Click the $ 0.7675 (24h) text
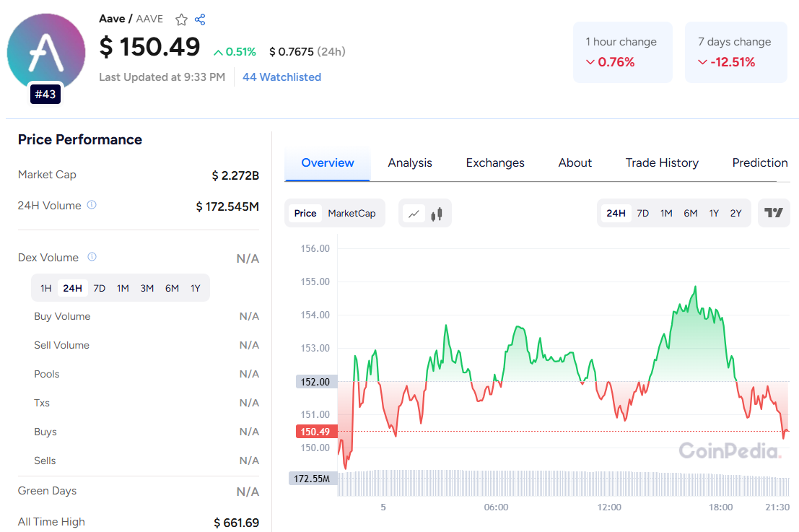The width and height of the screenshot is (799, 532). (307, 51)
